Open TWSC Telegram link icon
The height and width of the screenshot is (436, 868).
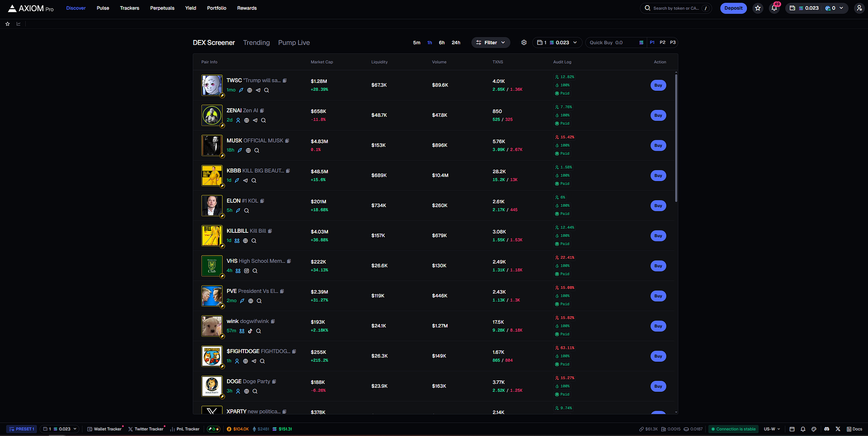point(258,90)
